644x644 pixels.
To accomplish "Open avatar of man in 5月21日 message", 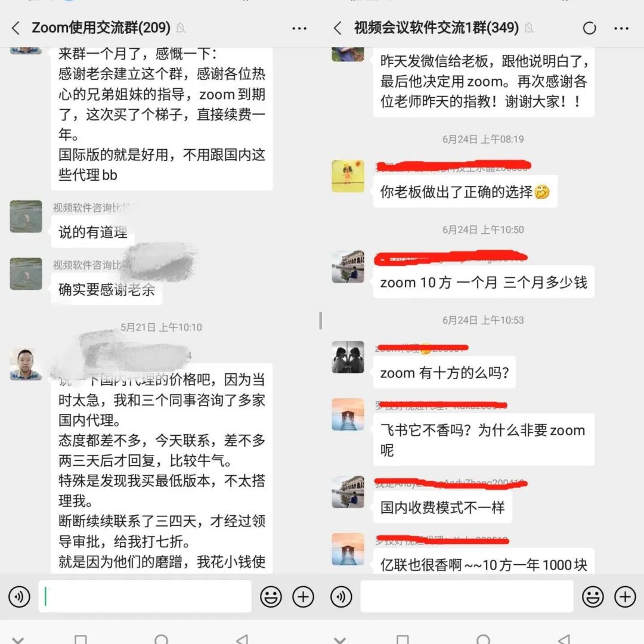I will [26, 364].
